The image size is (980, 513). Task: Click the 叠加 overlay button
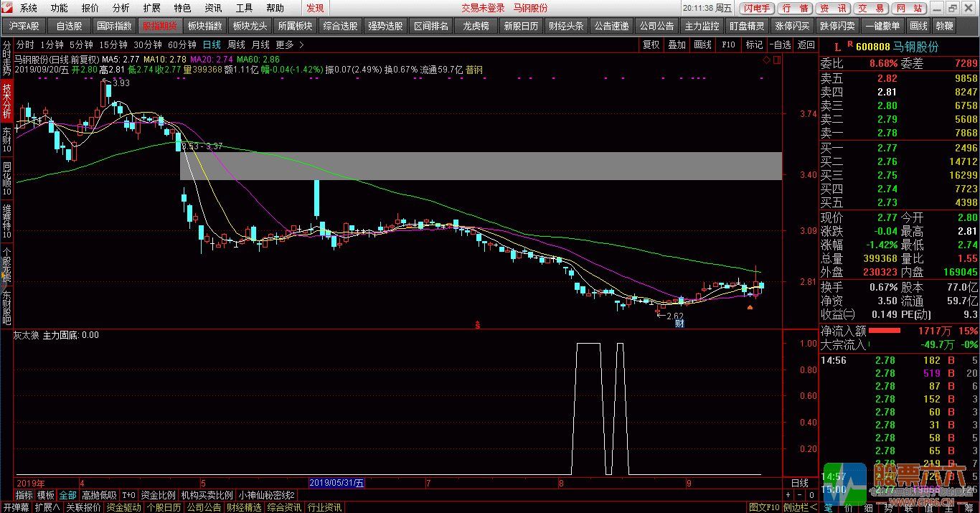point(677,44)
